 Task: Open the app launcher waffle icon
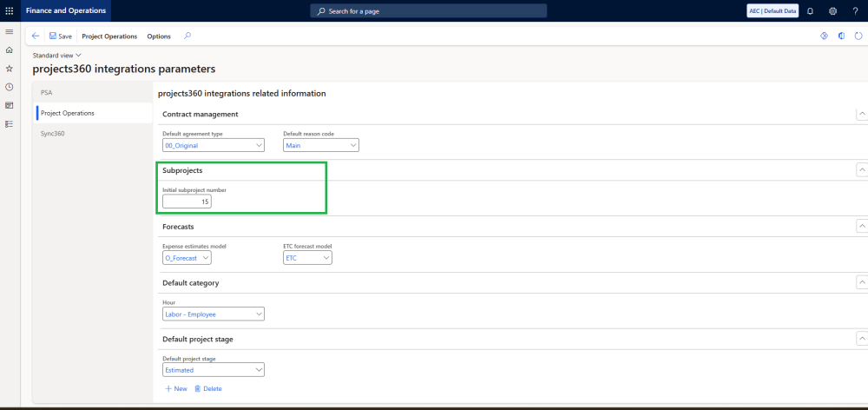(x=9, y=10)
